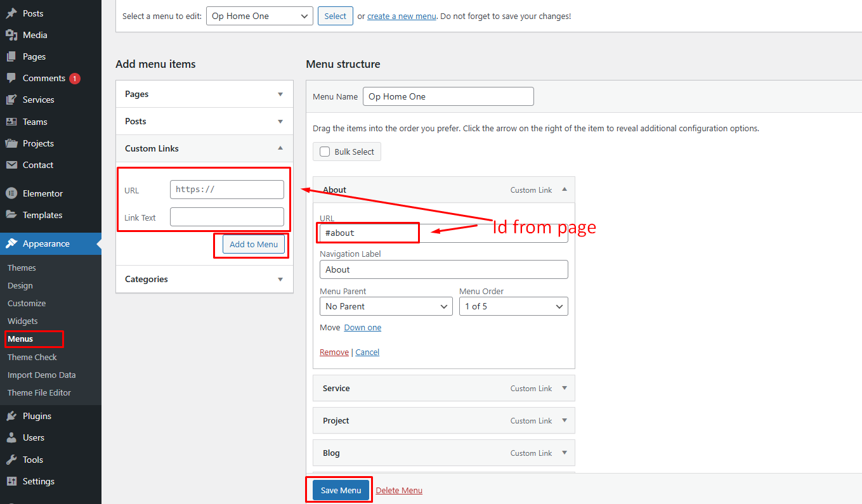The width and height of the screenshot is (862, 504).
Task: Click the Settings sliders icon
Action: pyautogui.click(x=11, y=481)
